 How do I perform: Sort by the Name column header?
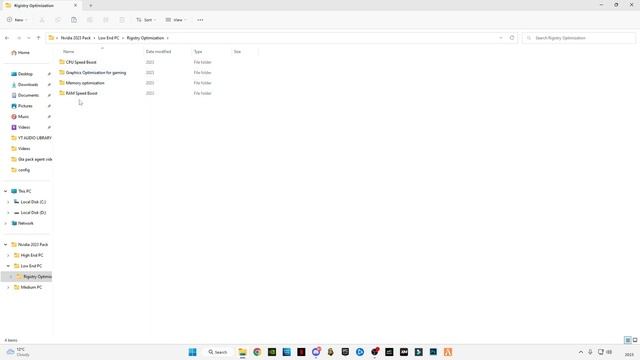69,52
